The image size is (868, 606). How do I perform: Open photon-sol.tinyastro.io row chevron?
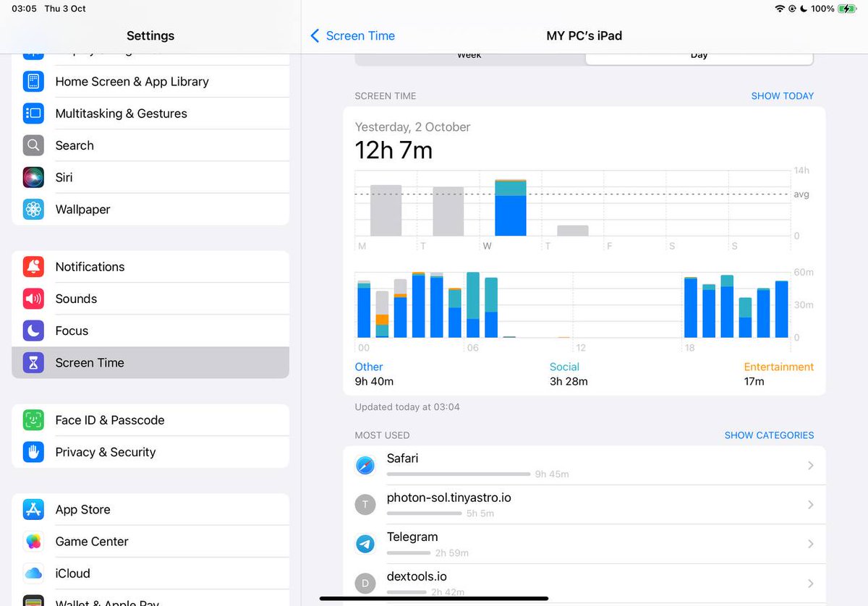811,505
